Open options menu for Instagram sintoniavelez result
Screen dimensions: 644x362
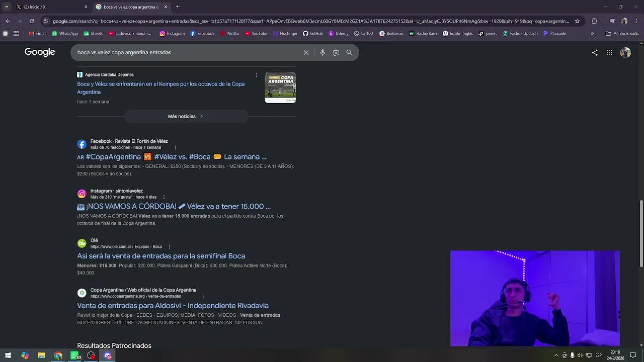(x=164, y=197)
